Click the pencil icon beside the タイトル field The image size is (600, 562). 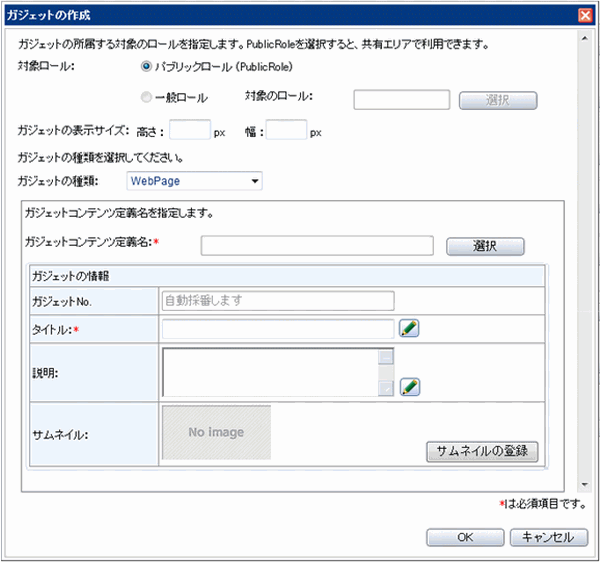click(x=409, y=327)
